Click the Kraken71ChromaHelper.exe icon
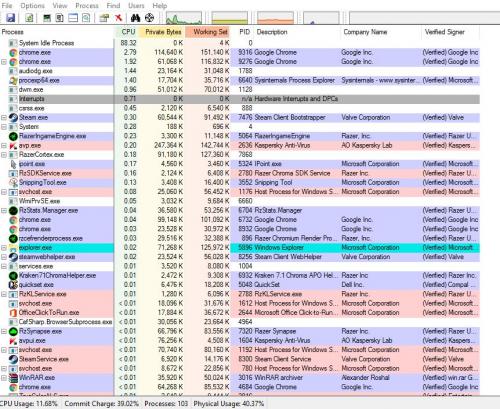Viewport: 500px width, 409px height. pyautogui.click(x=13, y=276)
